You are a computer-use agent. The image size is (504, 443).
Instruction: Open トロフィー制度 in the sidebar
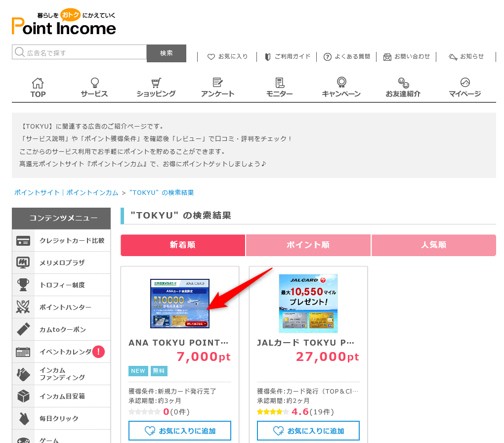(x=61, y=285)
